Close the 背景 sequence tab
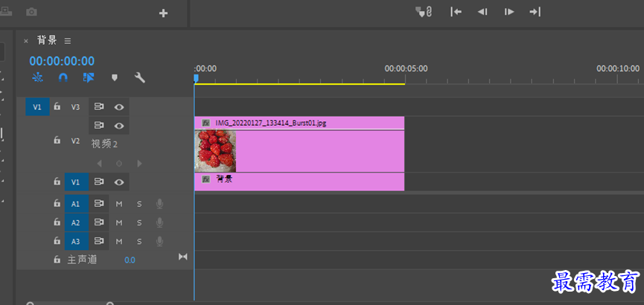 click(x=26, y=41)
